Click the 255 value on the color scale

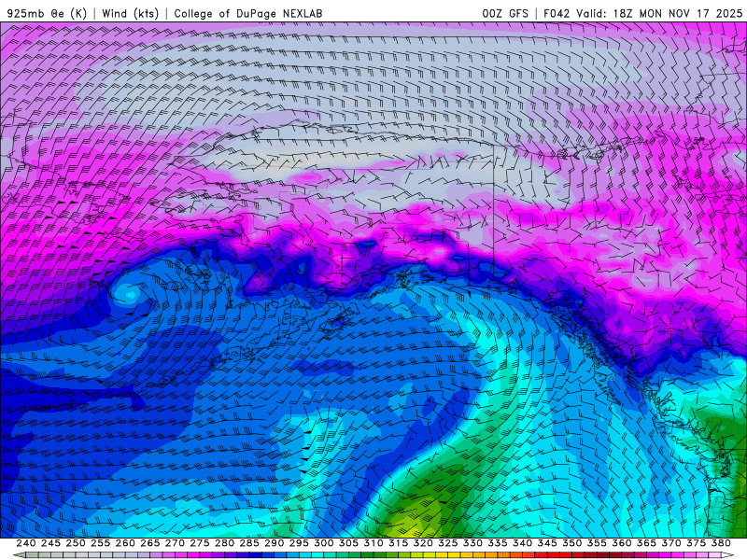(100, 543)
